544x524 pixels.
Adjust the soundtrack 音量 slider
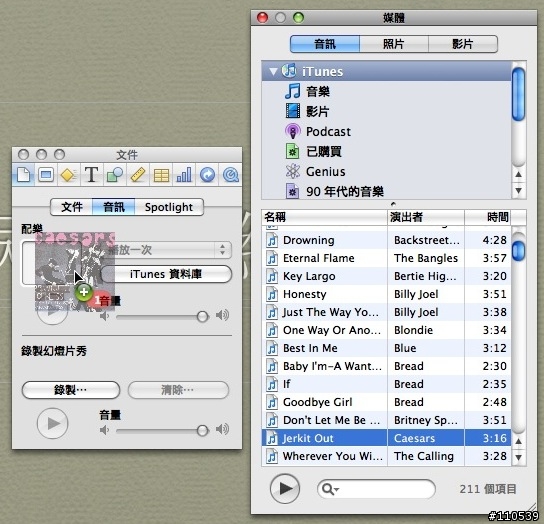point(202,316)
